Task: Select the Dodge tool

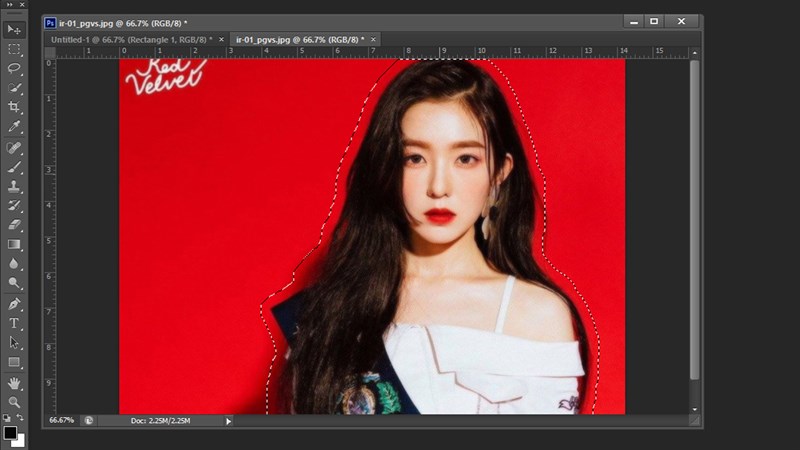Action: point(14,283)
